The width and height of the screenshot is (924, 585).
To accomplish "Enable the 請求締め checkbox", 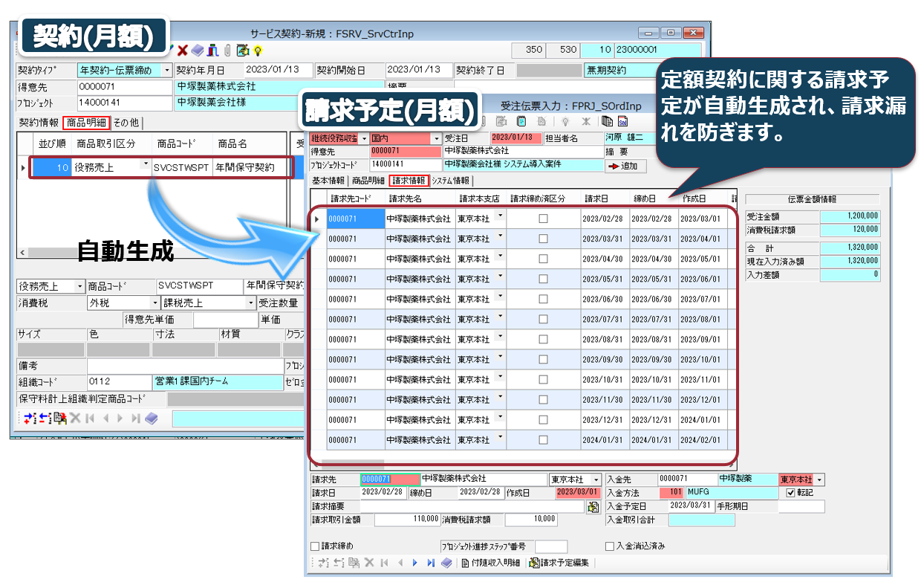I will coord(315,546).
